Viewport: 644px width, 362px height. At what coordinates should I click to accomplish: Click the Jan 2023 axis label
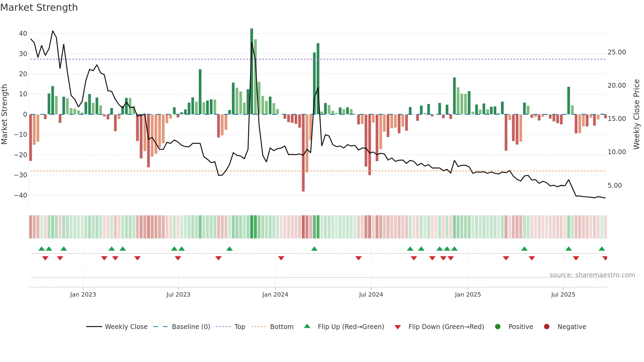(x=83, y=294)
